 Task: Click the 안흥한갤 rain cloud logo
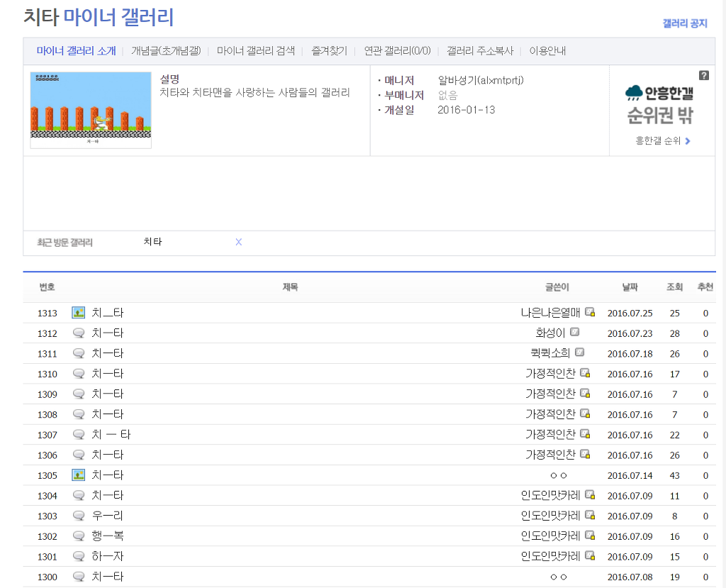click(659, 93)
